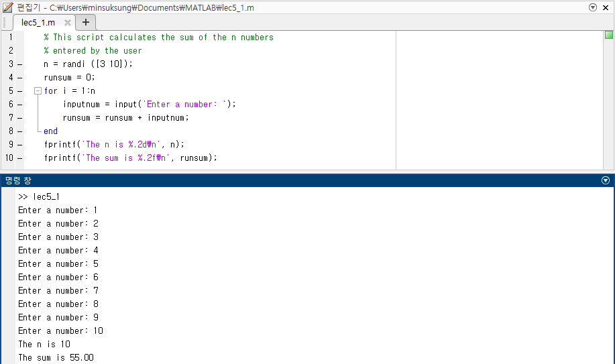Click the 'n = randi ([3 10]);' line
Image resolution: width=615 pixels, height=364 pixels.
(x=89, y=64)
